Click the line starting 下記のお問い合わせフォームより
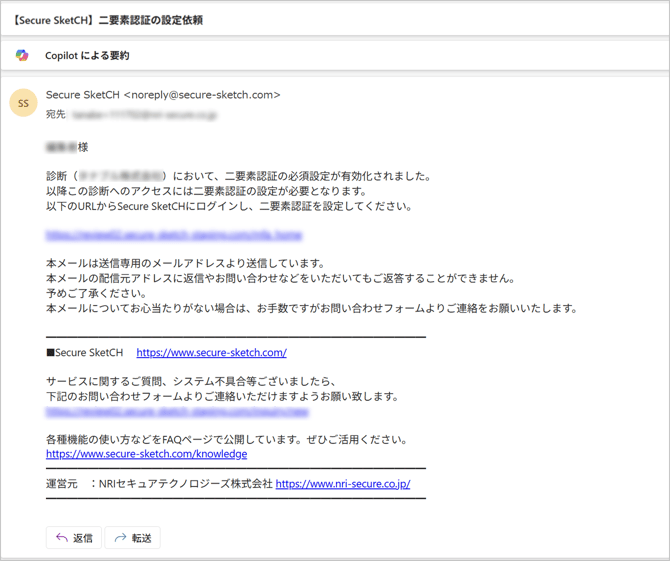 click(222, 396)
